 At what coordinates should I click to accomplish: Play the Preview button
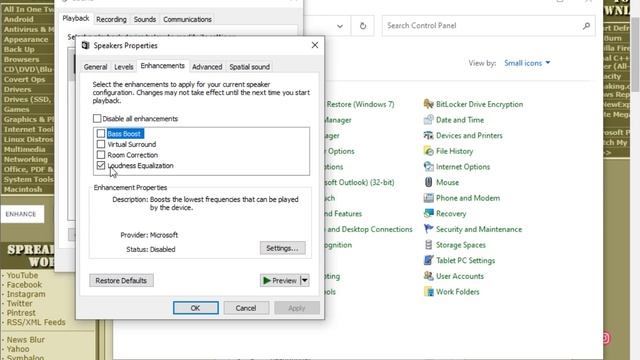coord(280,280)
